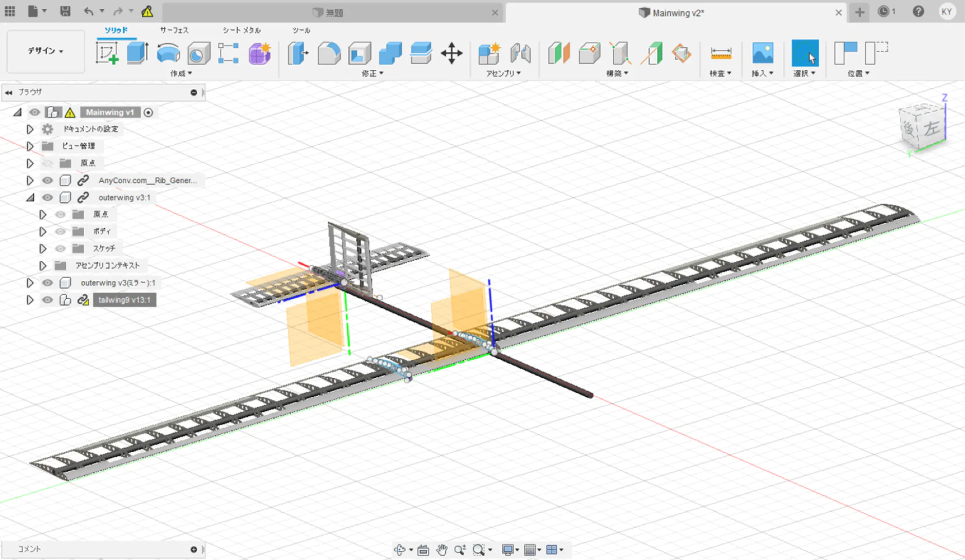Select the Revolve tool icon
Screen dimensions: 965x560
click(x=168, y=53)
